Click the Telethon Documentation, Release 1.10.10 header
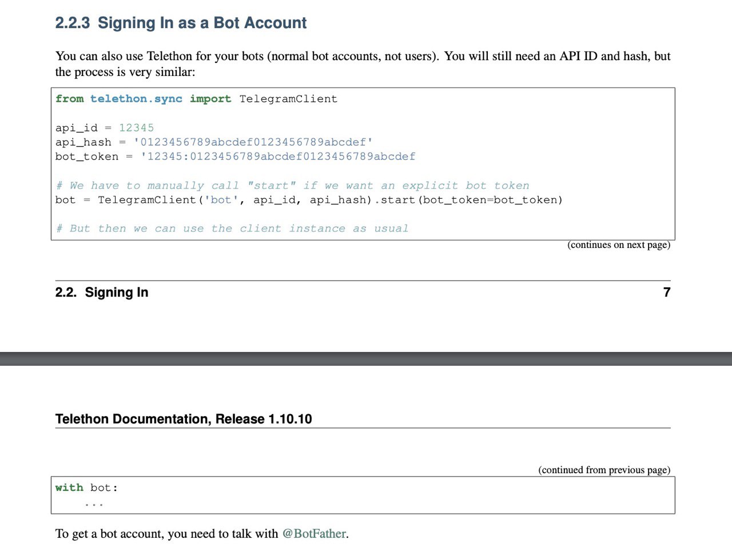The image size is (732, 560). 184,419
